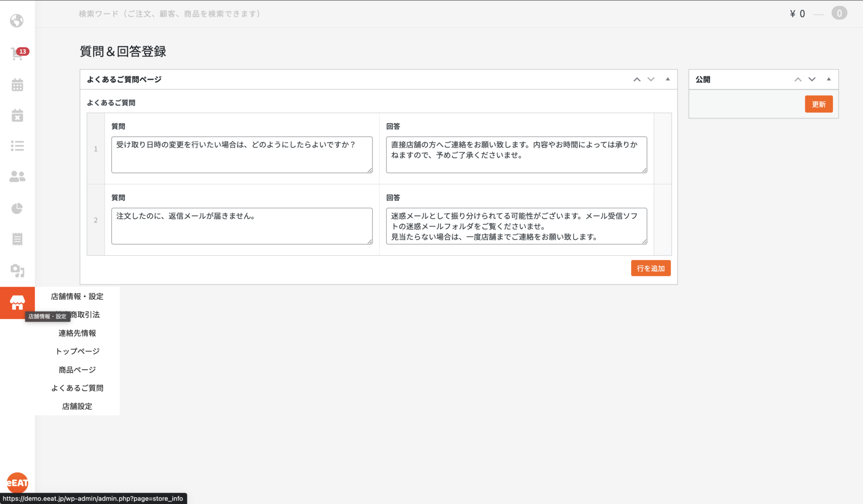Image resolution: width=863 pixels, height=504 pixels.
Task: Move よくあるご質問ページ panel down
Action: tap(651, 80)
